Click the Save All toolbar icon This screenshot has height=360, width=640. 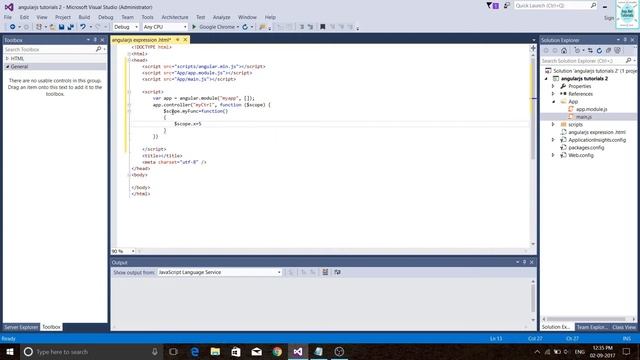pos(70,27)
